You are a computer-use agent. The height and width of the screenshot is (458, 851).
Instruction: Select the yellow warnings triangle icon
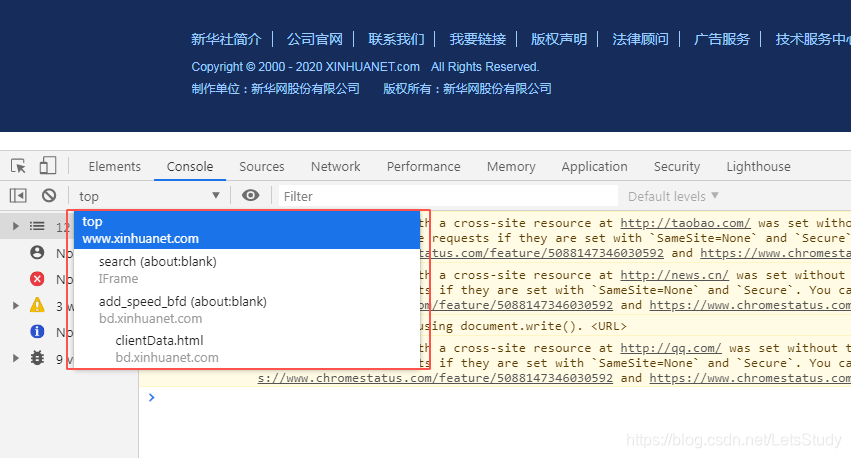point(37,305)
